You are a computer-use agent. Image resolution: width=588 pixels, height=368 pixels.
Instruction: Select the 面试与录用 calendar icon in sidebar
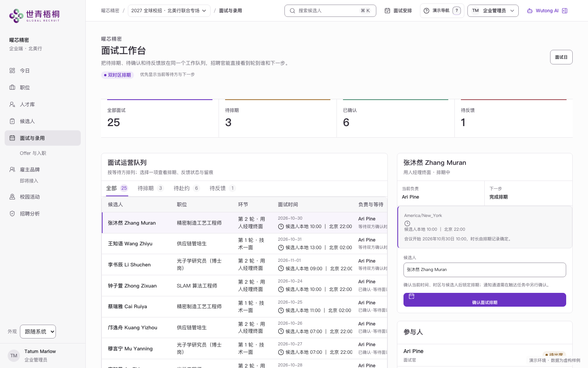click(x=12, y=138)
